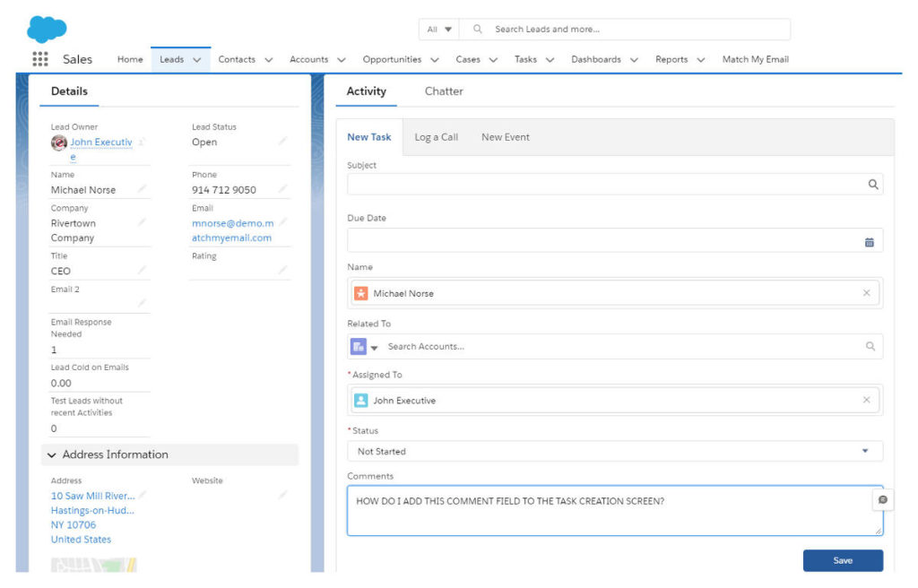The height and width of the screenshot is (588, 918).
Task: Click the change owner icon beside John Executive
Action: click(142, 142)
